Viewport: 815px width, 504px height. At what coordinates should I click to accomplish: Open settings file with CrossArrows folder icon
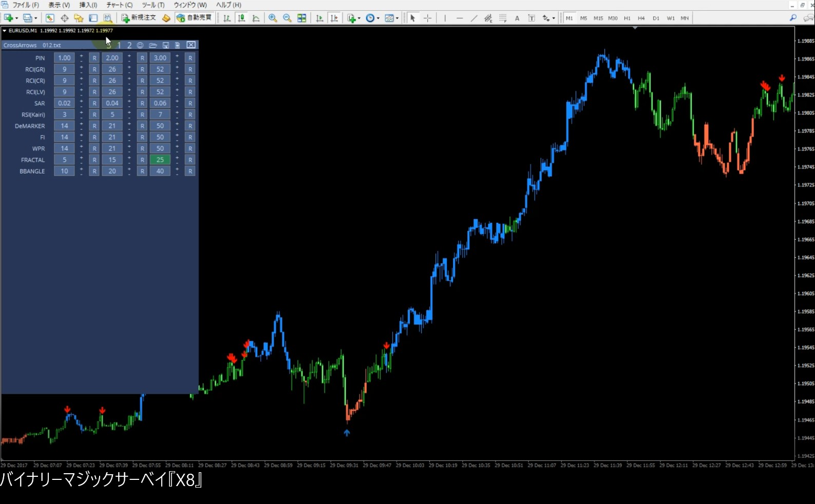click(x=153, y=45)
